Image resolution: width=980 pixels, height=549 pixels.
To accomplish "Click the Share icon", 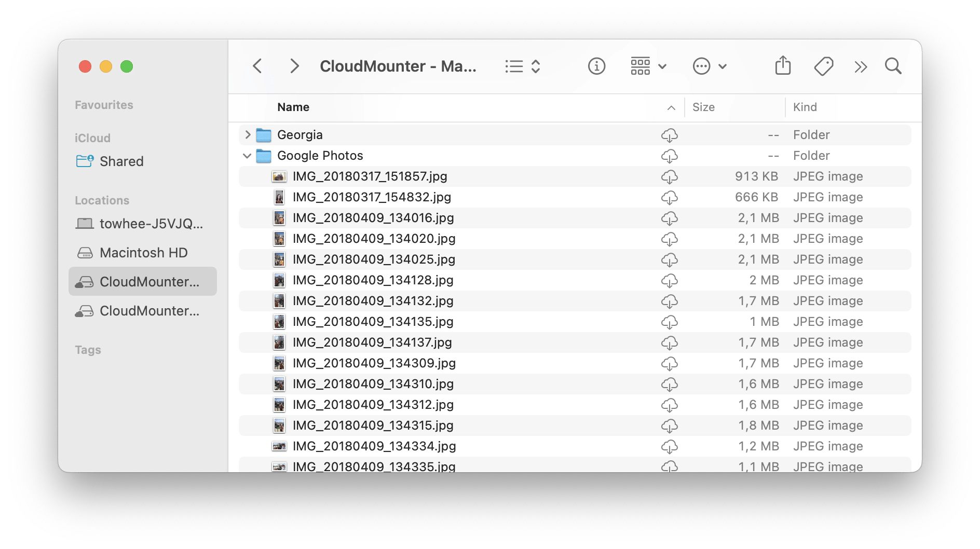I will [783, 66].
